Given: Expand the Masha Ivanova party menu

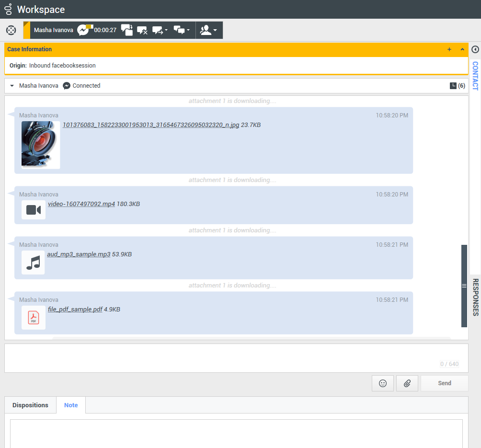Looking at the screenshot, I should [12, 86].
